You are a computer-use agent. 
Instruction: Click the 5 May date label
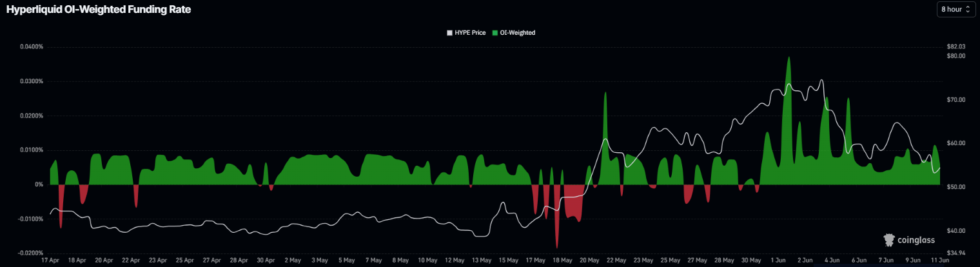pos(346,260)
